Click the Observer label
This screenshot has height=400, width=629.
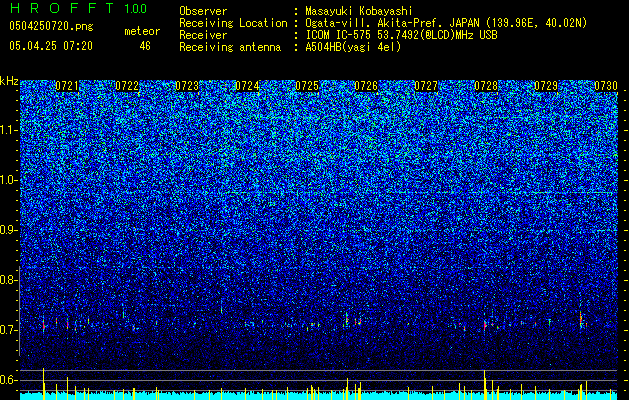[x=203, y=11]
